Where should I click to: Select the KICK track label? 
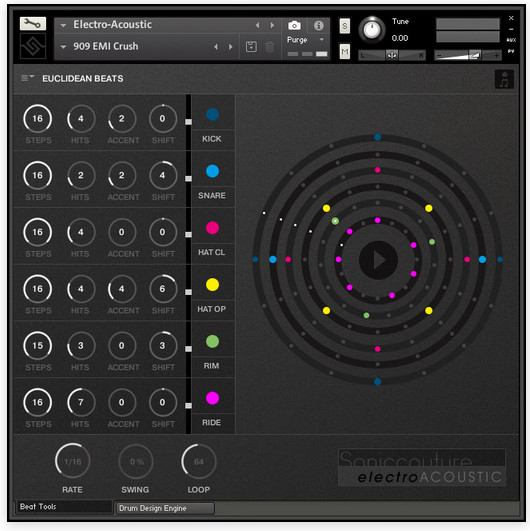pos(211,139)
